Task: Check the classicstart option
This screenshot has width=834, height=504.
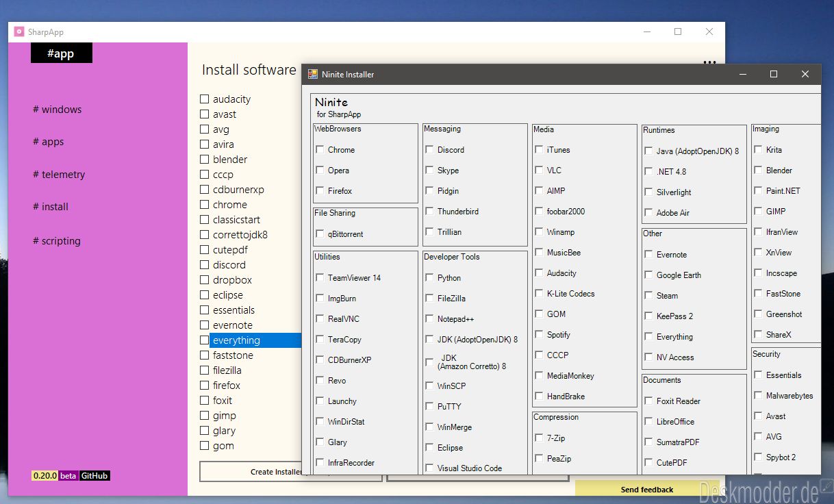Action: (204, 220)
